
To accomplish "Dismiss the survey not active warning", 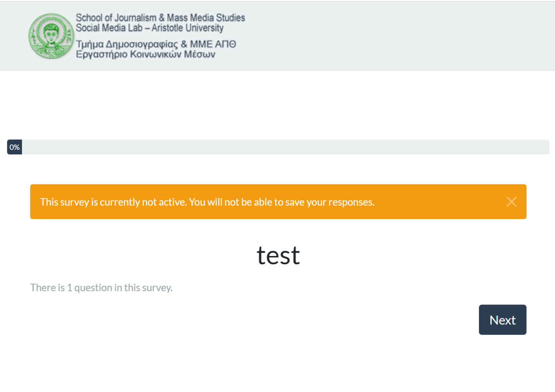I will point(511,202).
